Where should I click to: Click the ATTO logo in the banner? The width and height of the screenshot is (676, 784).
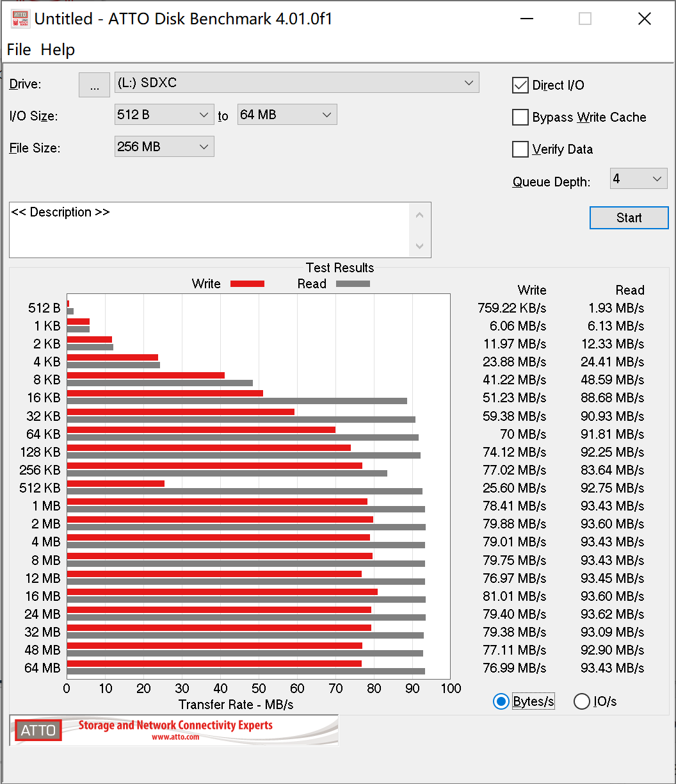[38, 730]
